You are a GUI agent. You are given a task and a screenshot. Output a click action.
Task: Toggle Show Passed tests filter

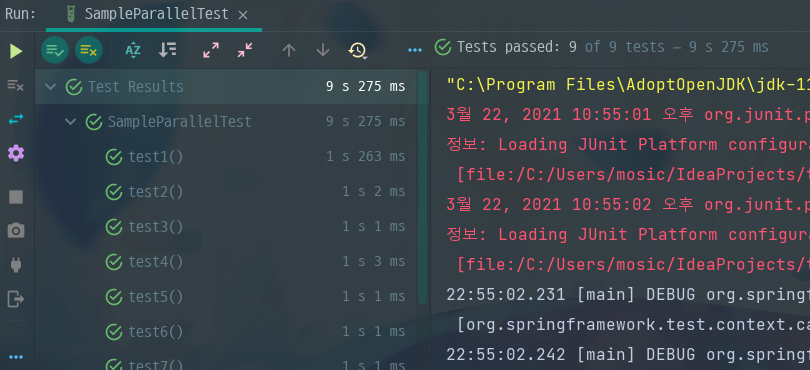click(x=55, y=50)
